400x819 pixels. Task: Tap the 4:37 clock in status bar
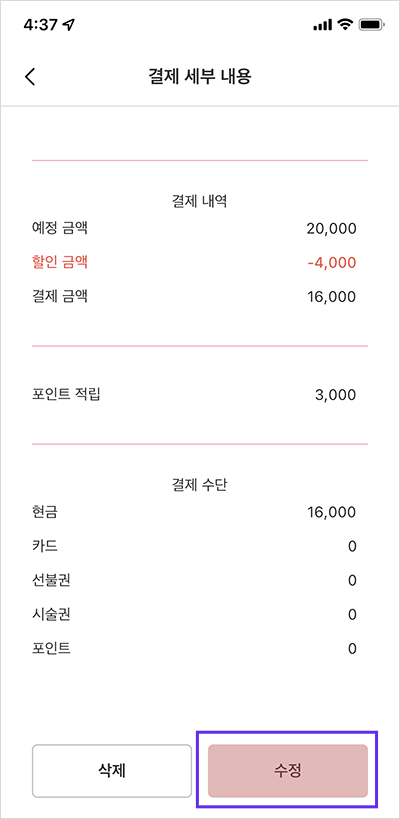click(x=41, y=25)
